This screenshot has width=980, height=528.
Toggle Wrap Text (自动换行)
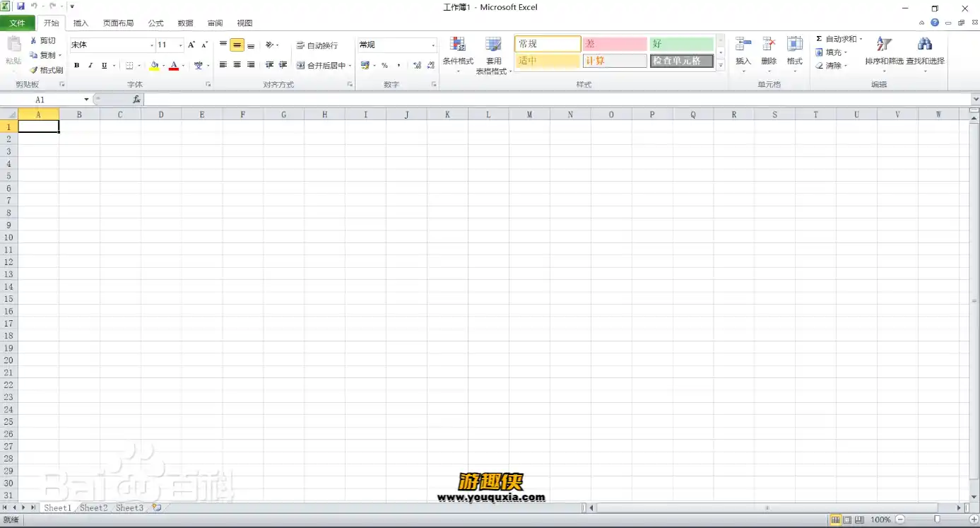pyautogui.click(x=317, y=45)
